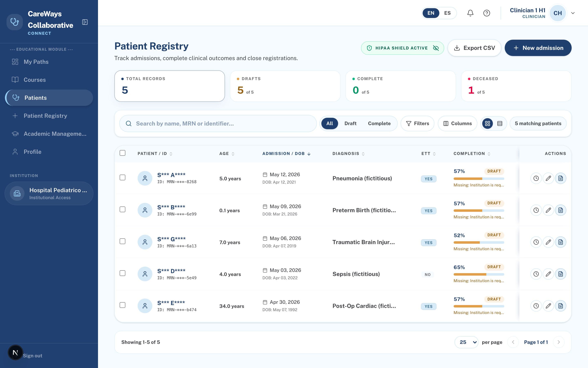Click the New admission button
588x368 pixels.
point(538,48)
